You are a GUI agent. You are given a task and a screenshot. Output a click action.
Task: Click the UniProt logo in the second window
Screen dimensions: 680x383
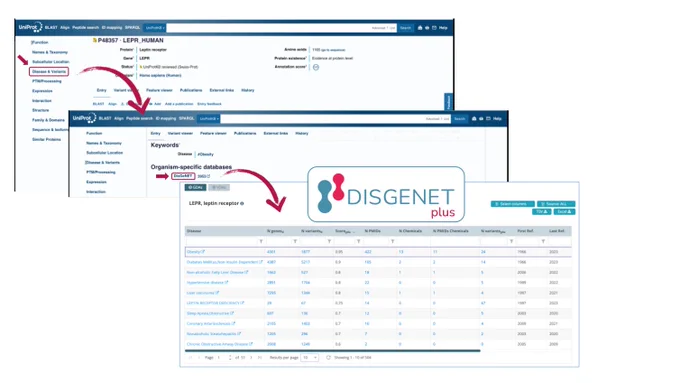[x=84, y=118]
